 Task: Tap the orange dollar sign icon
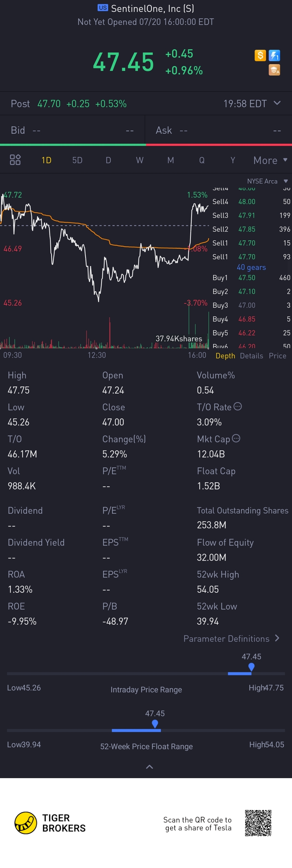pos(260,55)
